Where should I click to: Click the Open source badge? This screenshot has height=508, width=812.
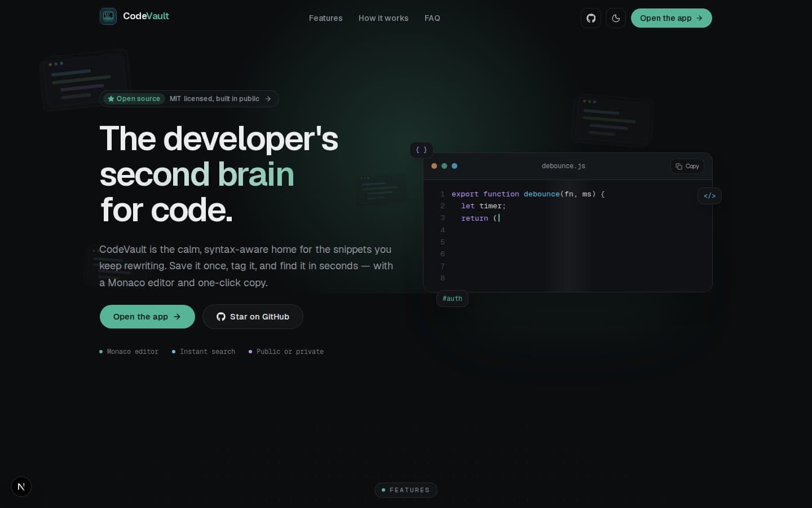134,99
